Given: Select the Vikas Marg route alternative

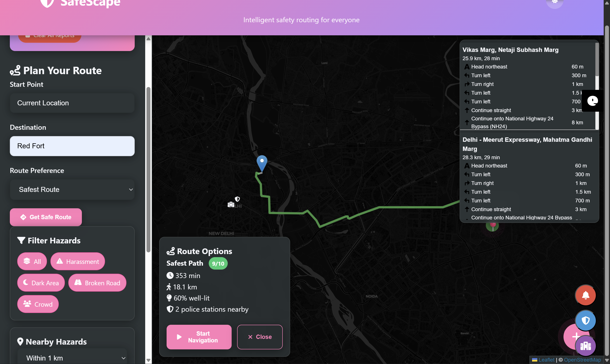Looking at the screenshot, I should (x=510, y=50).
